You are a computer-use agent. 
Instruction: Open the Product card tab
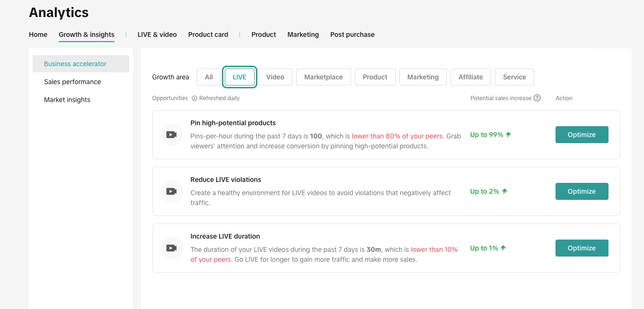coord(208,34)
